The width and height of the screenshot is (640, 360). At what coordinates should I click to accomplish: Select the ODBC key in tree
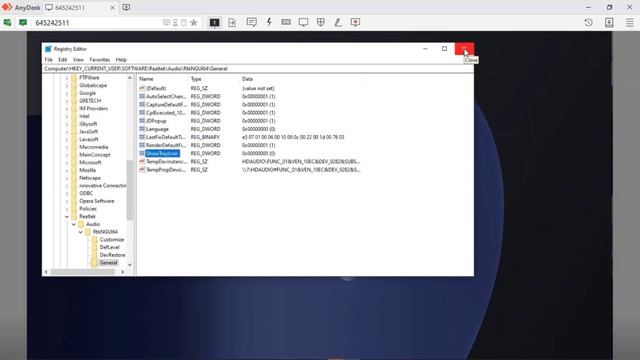click(86, 193)
